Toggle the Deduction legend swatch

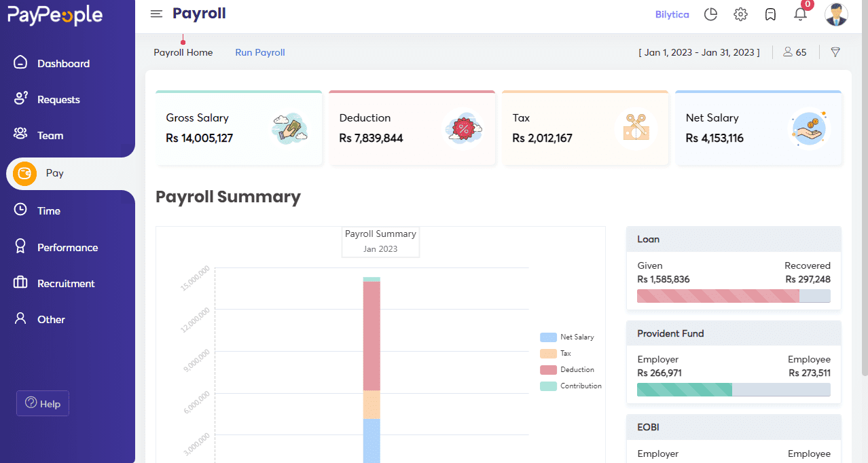tap(548, 370)
